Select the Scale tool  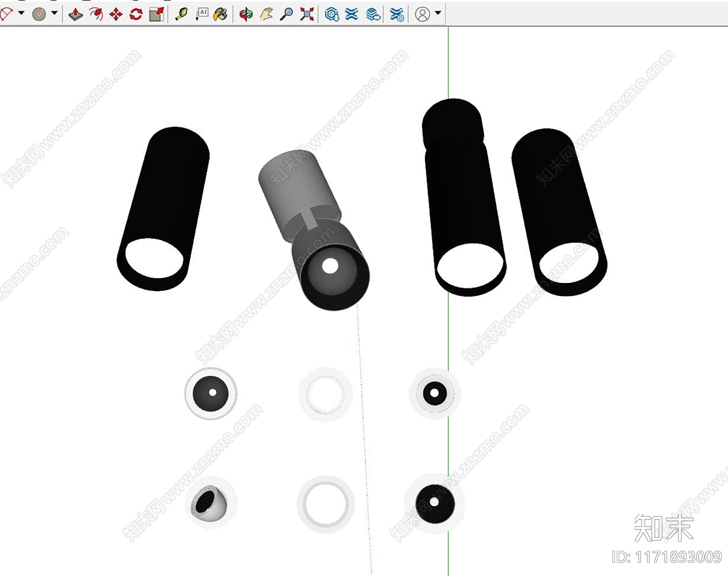tap(156, 15)
